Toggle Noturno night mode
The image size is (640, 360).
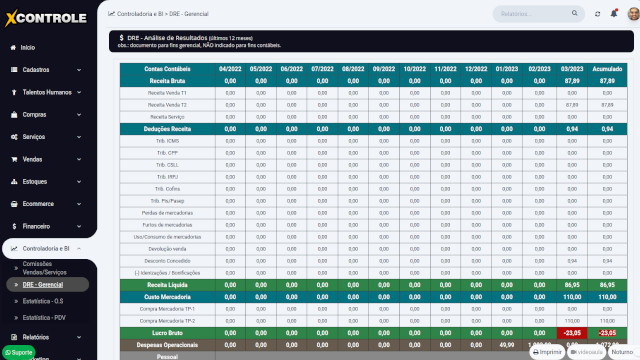622,352
